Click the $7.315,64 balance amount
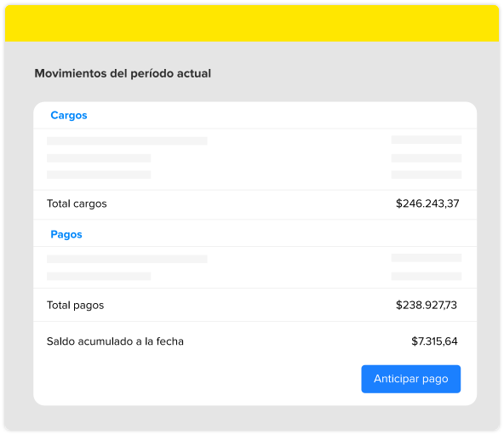Image resolution: width=504 pixels, height=435 pixels. click(x=434, y=341)
